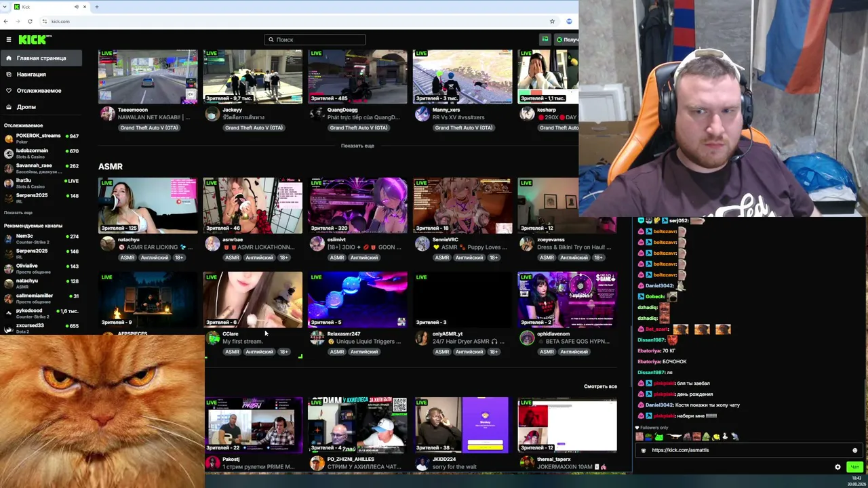Image resolution: width=868 pixels, height=488 pixels.
Task: Open osilimivt's ASMR stream thumbnail
Action: [x=357, y=205]
